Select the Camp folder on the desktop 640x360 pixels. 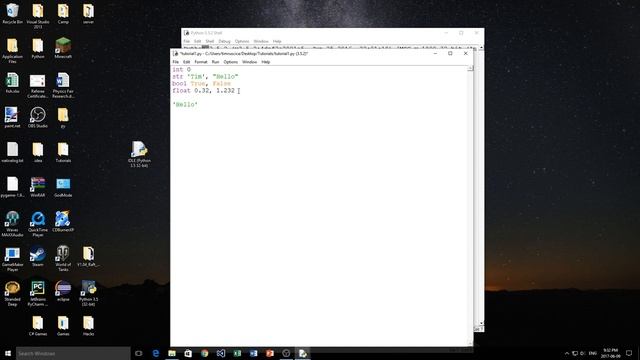coord(63,14)
